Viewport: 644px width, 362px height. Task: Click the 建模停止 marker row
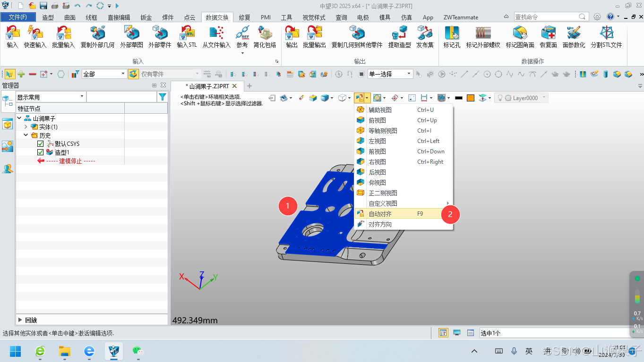70,160
